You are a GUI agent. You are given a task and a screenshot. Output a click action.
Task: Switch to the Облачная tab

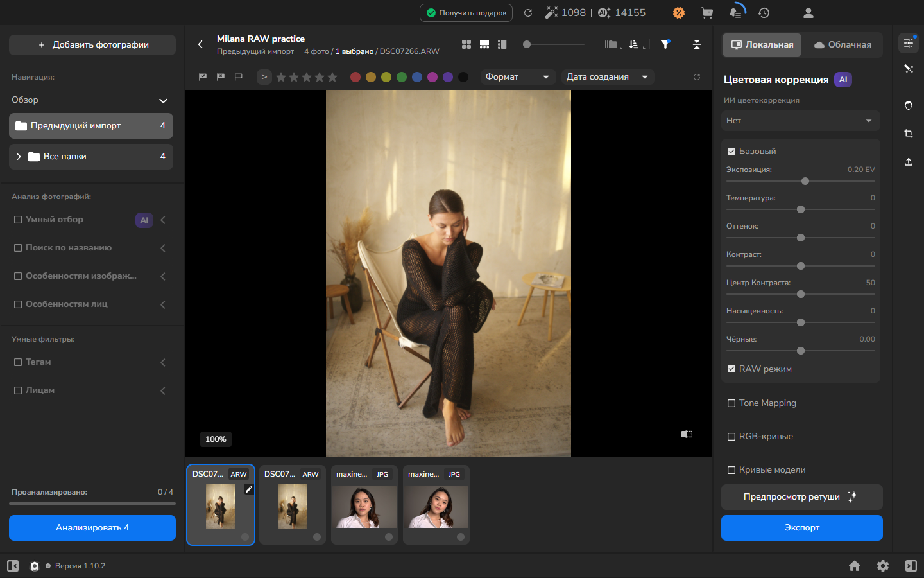click(843, 45)
